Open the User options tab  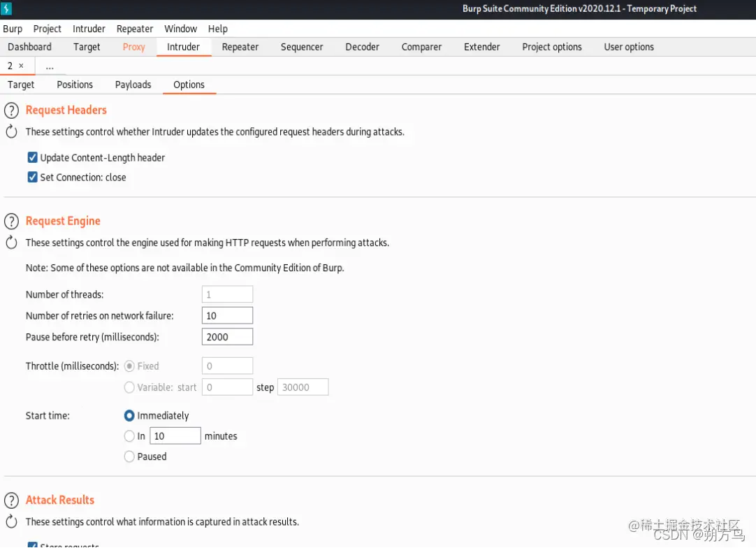coord(629,47)
